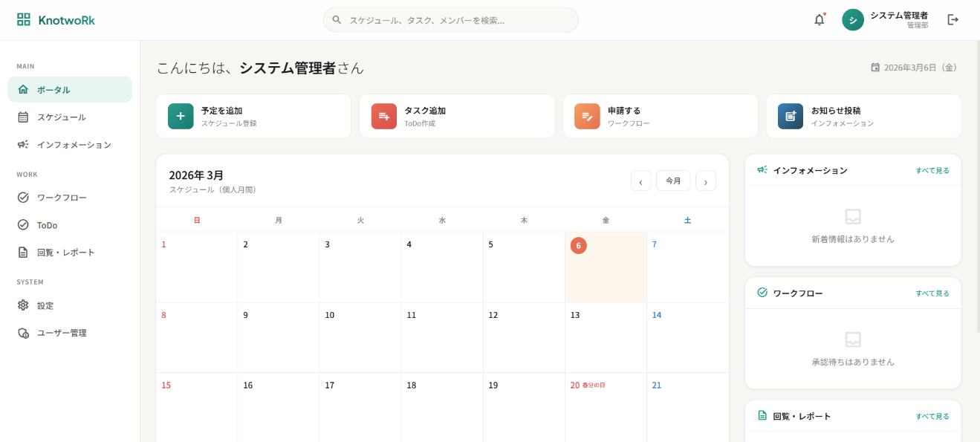Screen dimensions: 980x442
Task: Click the search magnifier icon
Action: tap(337, 20)
